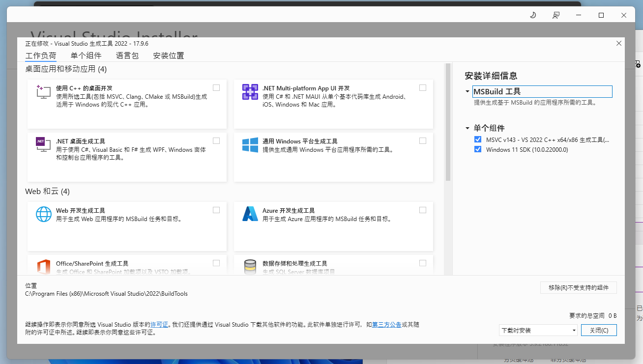The height and width of the screenshot is (364, 643).
Task: Click the Azure build tools icon
Action: click(x=250, y=214)
